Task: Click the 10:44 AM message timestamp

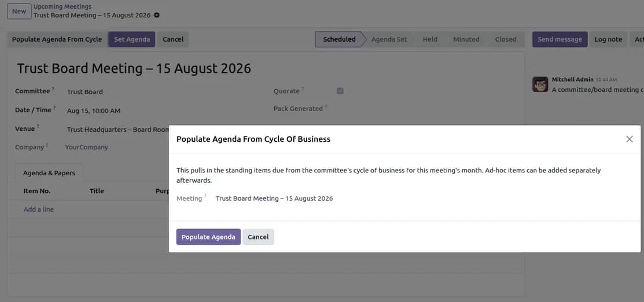Action: (606, 80)
